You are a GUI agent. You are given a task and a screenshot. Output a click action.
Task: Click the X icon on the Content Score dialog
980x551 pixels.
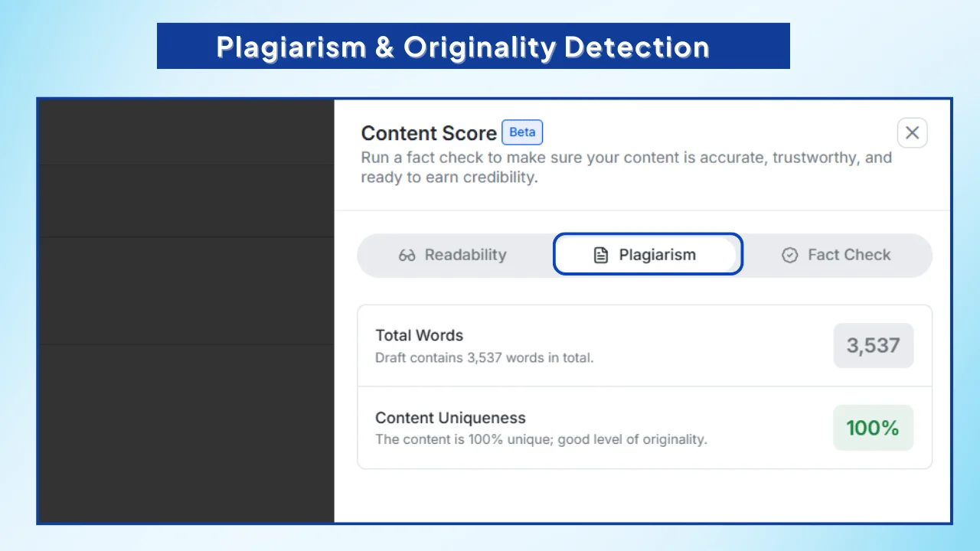click(x=912, y=132)
